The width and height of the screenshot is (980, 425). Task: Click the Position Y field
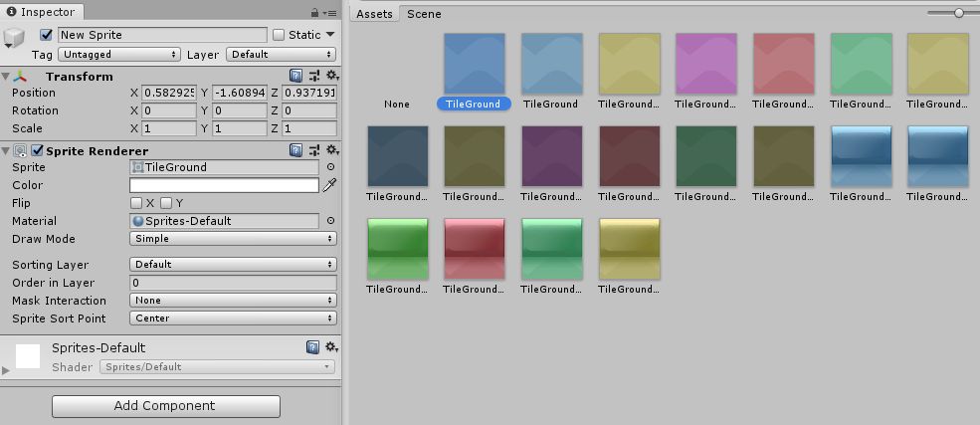pyautogui.click(x=240, y=94)
